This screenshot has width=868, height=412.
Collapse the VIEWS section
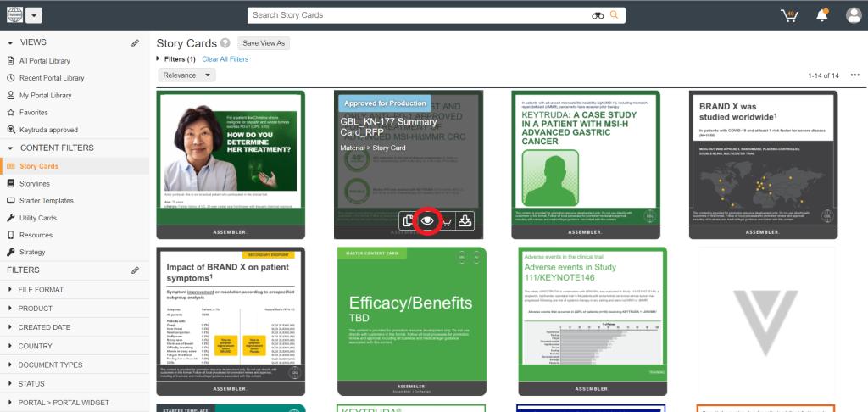10,42
